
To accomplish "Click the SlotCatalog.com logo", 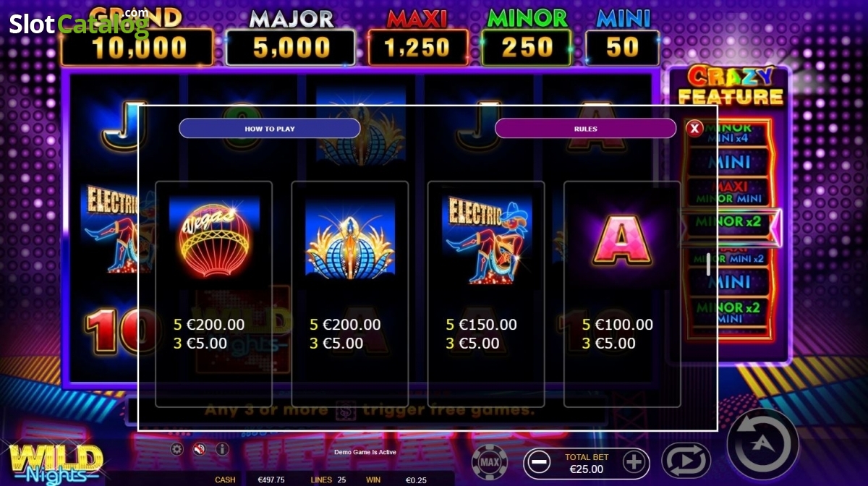I will [78, 24].
